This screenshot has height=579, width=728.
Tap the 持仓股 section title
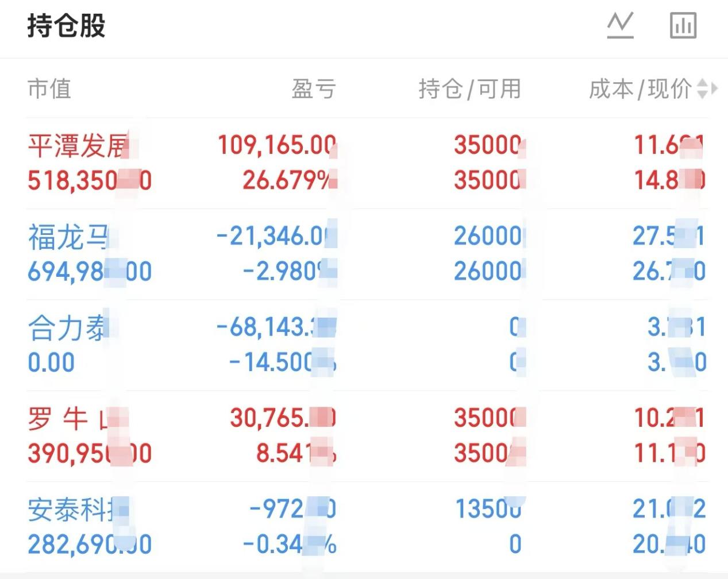click(x=66, y=26)
